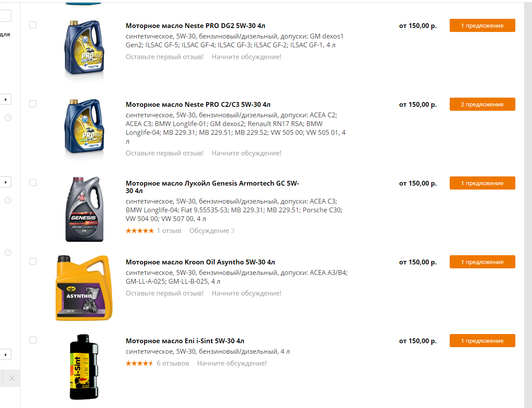Open the Neste PRO DG2 canister image
This screenshot has height=408, width=532.
pos(85,49)
